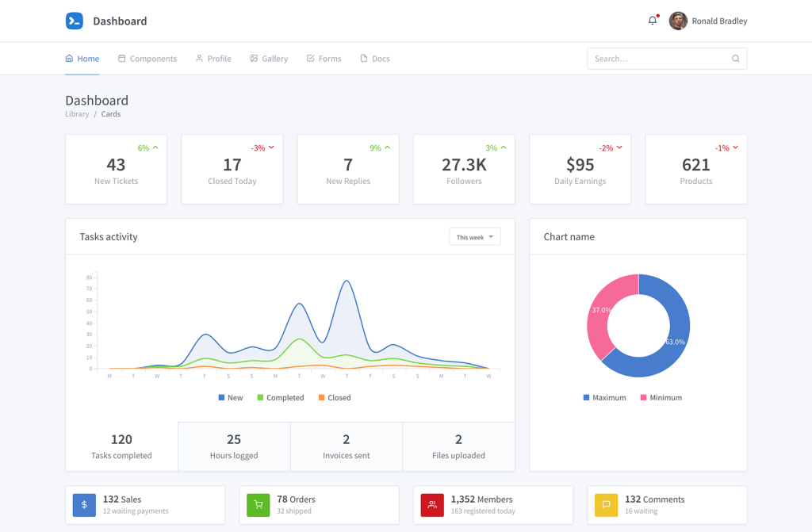Click the Maximum legend color swatch
The height and width of the screenshot is (532, 812).
(586, 397)
